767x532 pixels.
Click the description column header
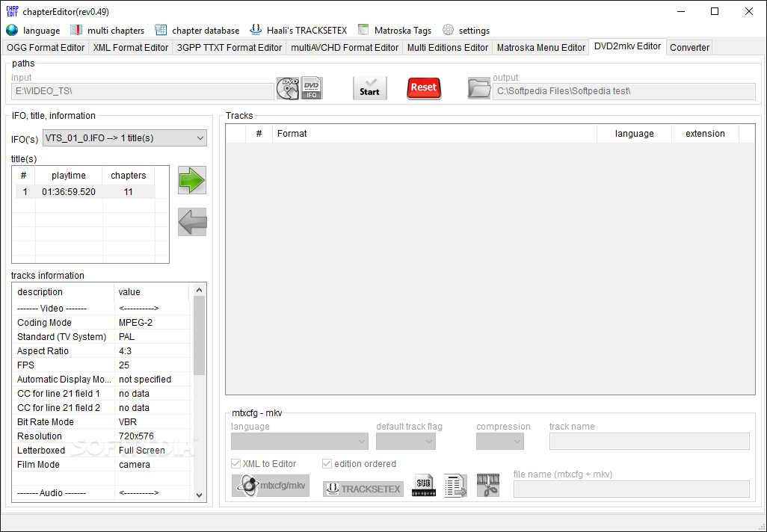(64, 292)
